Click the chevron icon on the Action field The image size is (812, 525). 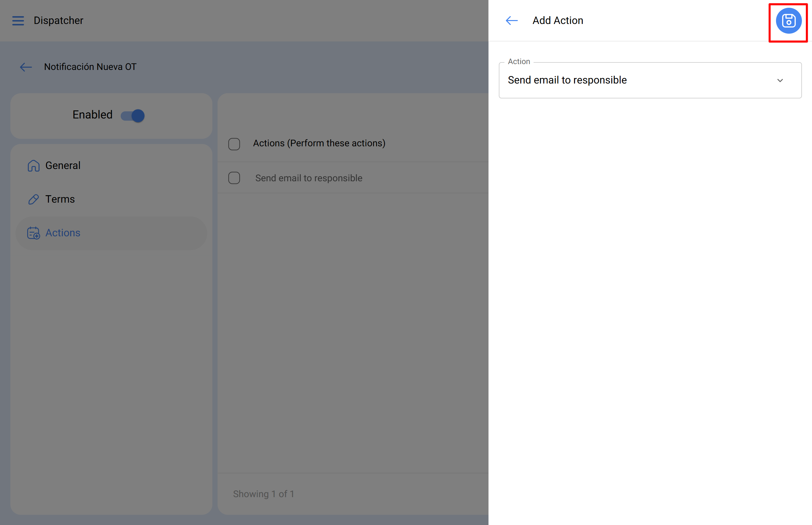click(780, 81)
